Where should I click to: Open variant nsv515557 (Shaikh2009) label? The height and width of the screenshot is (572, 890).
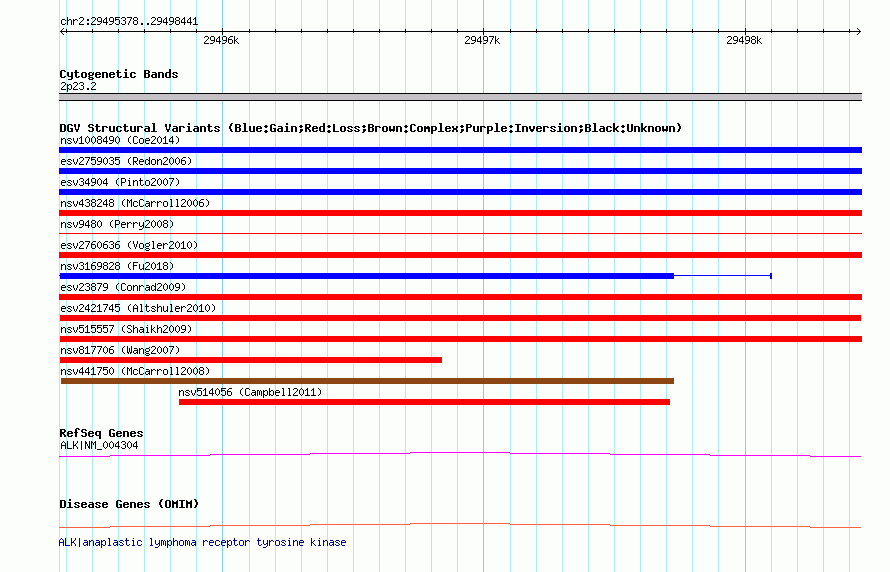click(126, 329)
